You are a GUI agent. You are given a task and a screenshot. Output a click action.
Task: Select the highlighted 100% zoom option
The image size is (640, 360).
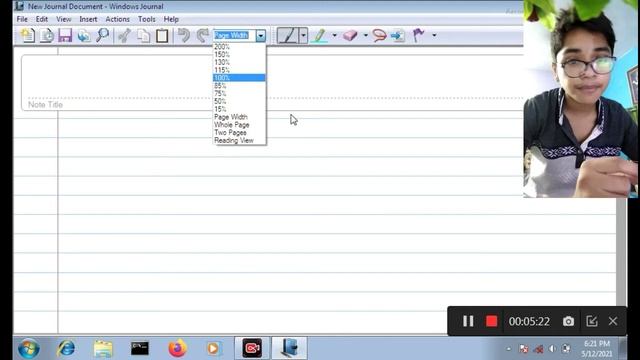239,78
